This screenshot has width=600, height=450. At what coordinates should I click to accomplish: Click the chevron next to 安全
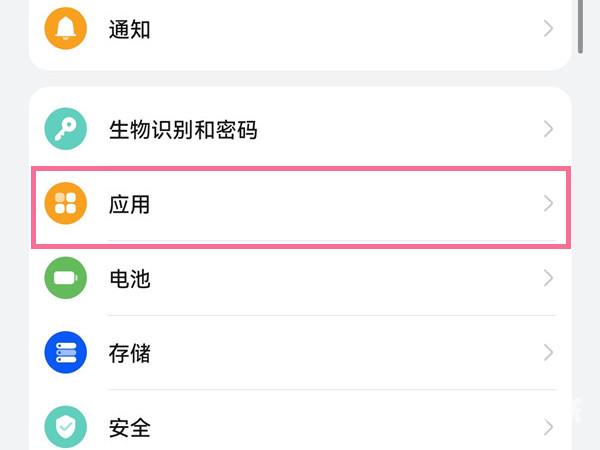548,428
